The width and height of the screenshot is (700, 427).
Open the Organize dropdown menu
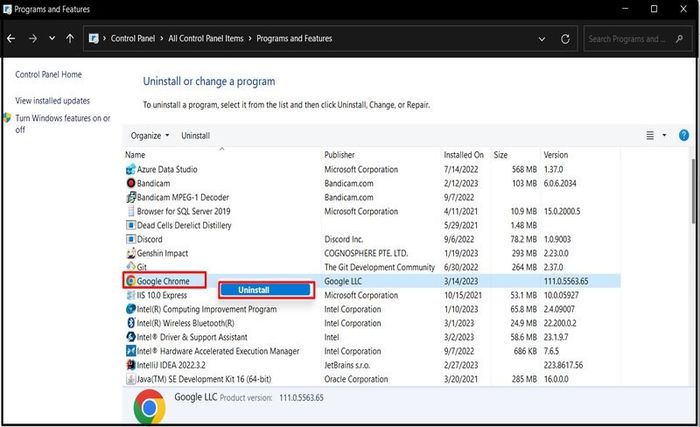(x=150, y=135)
